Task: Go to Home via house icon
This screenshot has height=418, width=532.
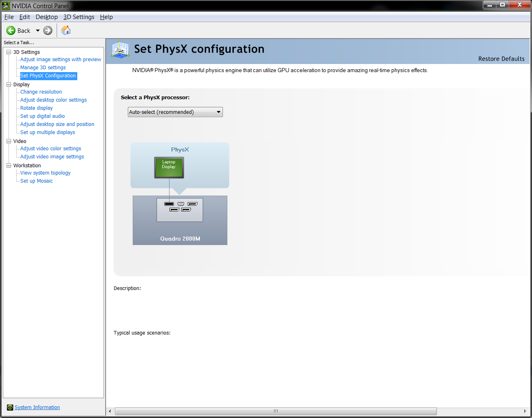Action: [x=66, y=30]
